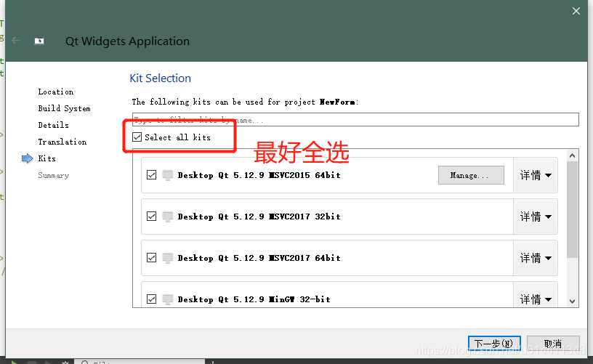Screen dimensions: 593x364
Task: Click the 下一步(N) next button
Action: [x=494, y=344]
